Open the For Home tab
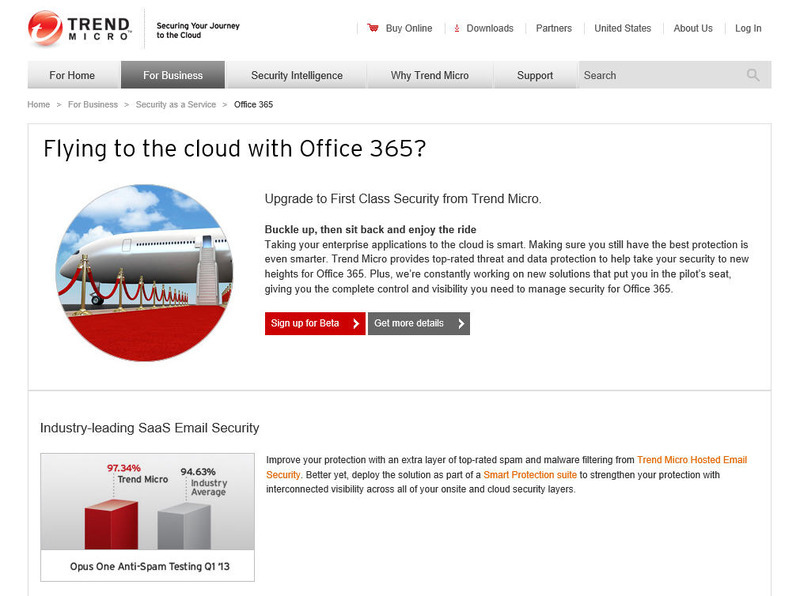The width and height of the screenshot is (800, 596). pos(72,75)
